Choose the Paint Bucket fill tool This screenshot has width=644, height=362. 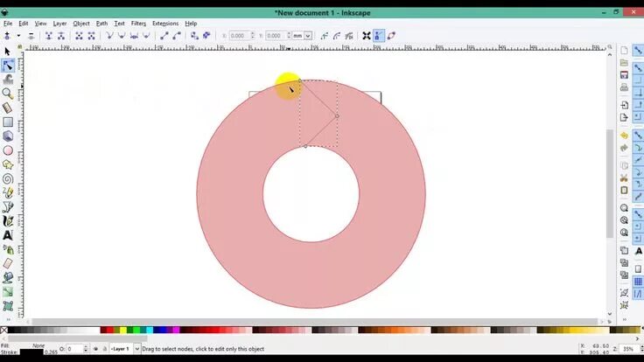click(8, 278)
